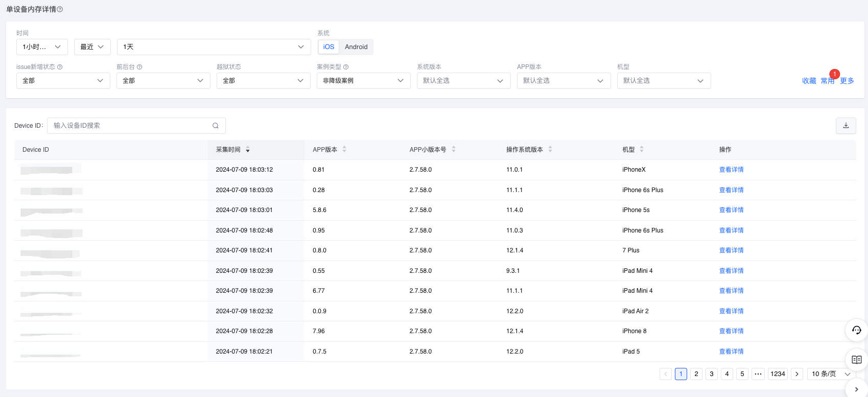This screenshot has width=868, height=397.
Task: Open the 最近 time mode dropdown
Action: pos(92,47)
